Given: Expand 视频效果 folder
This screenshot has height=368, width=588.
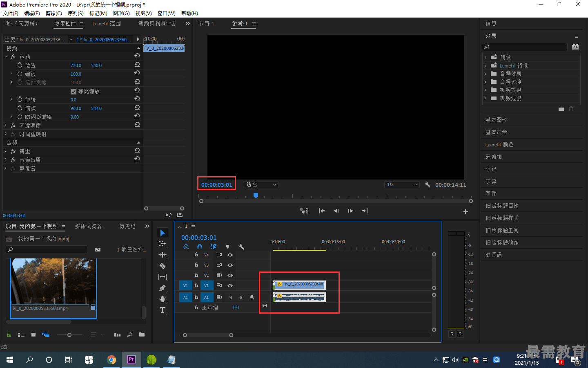Looking at the screenshot, I should (485, 90).
